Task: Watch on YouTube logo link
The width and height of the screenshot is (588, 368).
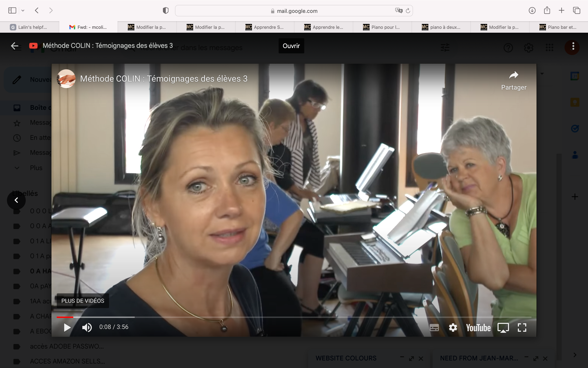Action: tap(478, 328)
